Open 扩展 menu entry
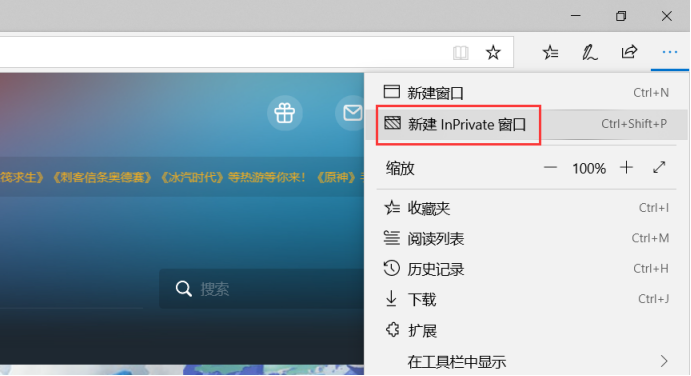Screen dimensions: 691x376 point(527,330)
